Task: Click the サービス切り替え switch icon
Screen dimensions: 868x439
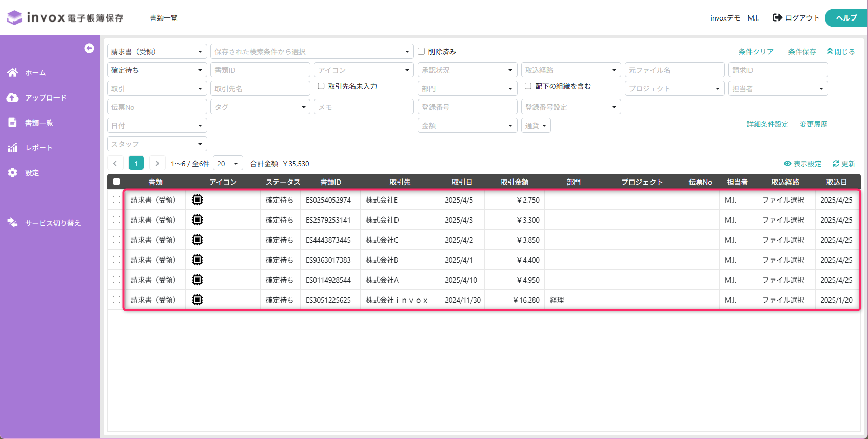Action: click(13, 223)
